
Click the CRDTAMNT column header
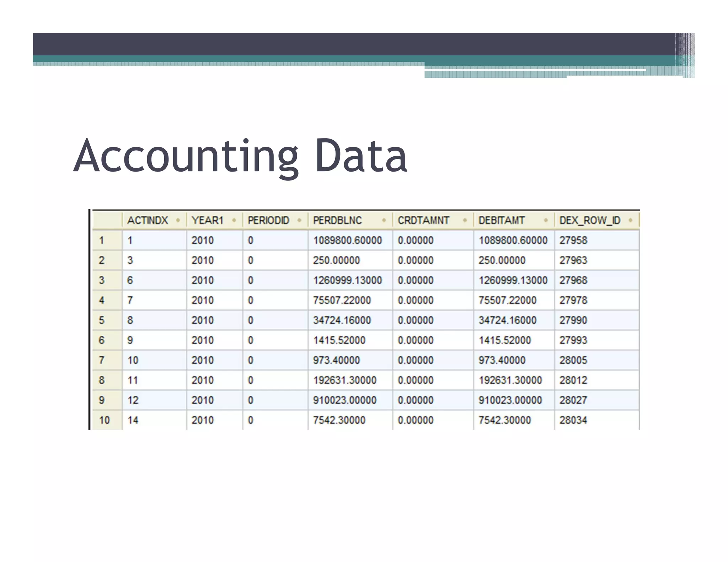tap(433, 220)
